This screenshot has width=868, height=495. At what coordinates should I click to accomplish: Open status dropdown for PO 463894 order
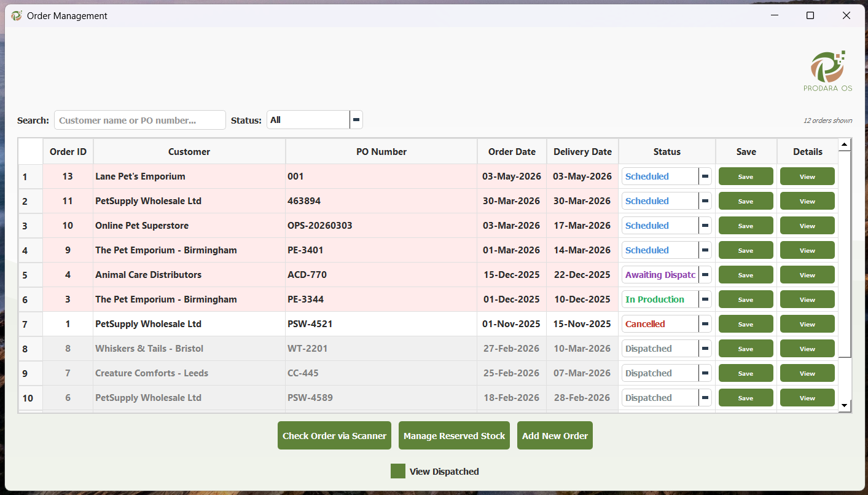667,201
